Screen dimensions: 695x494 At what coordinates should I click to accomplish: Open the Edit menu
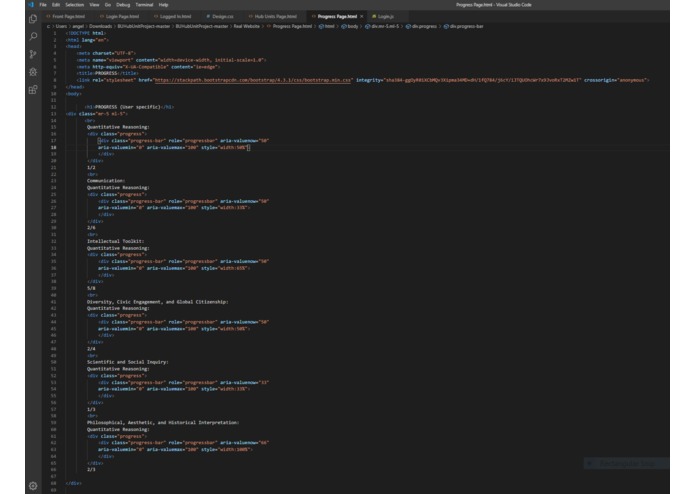point(56,5)
